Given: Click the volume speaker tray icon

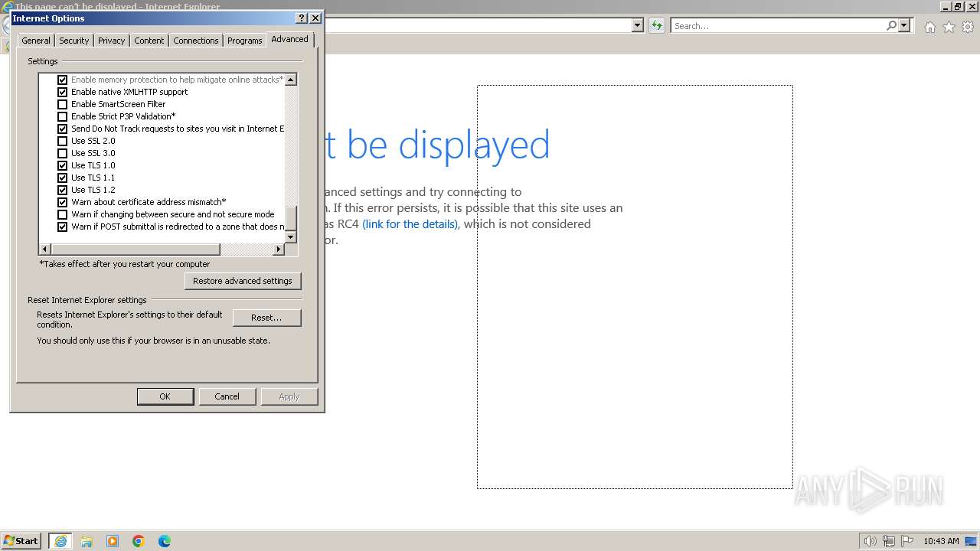Looking at the screenshot, I should [870, 540].
